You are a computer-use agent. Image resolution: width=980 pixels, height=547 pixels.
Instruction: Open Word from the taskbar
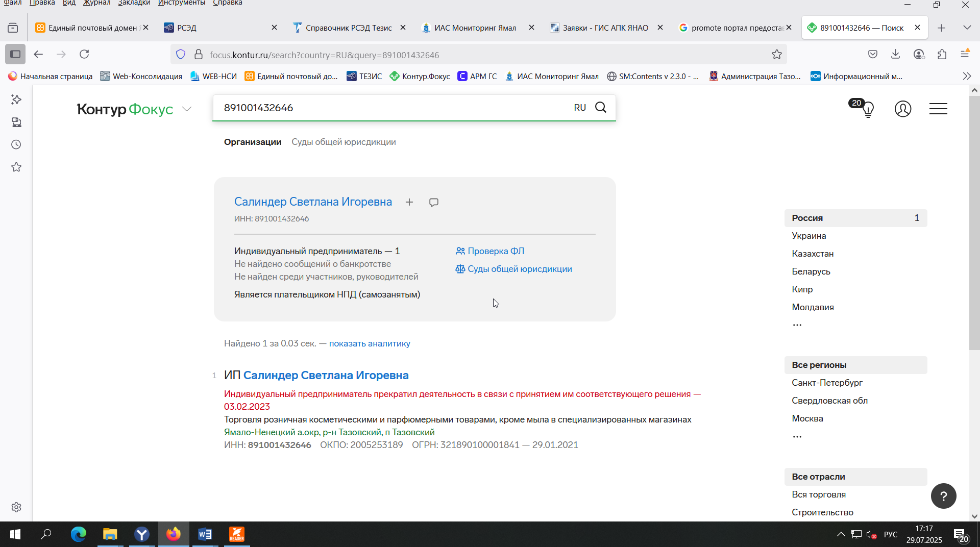tap(205, 535)
